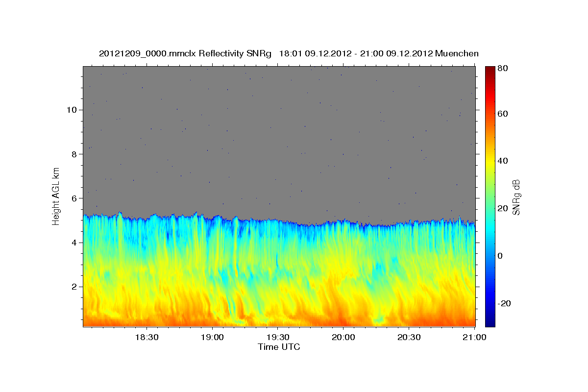Click the height axis label 4

pos(74,243)
